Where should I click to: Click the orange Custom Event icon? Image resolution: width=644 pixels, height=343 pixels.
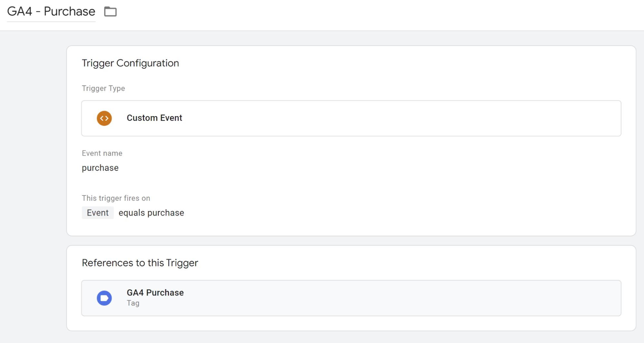click(104, 118)
